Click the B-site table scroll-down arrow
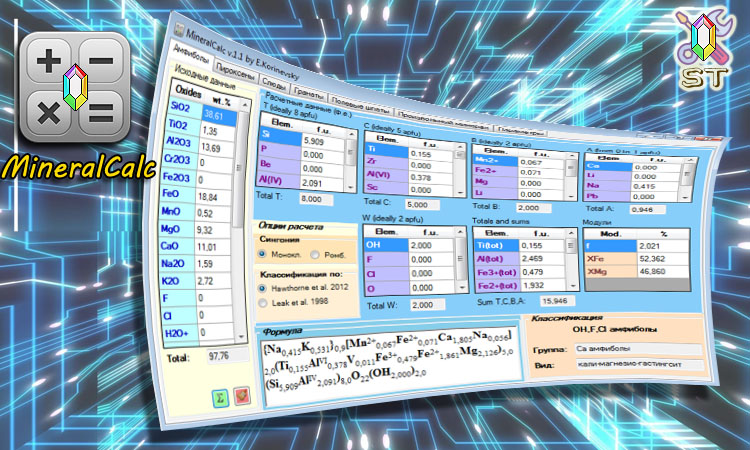The height and width of the screenshot is (450, 750). pos(572,196)
